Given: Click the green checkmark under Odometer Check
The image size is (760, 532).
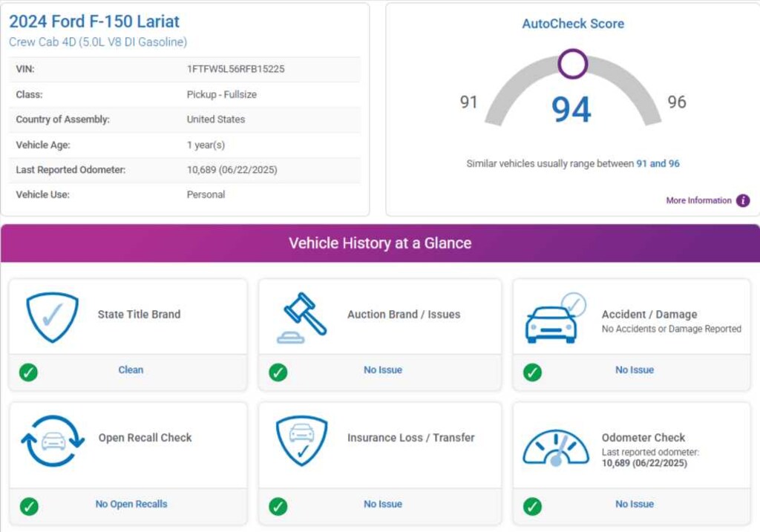Looking at the screenshot, I should (x=532, y=506).
